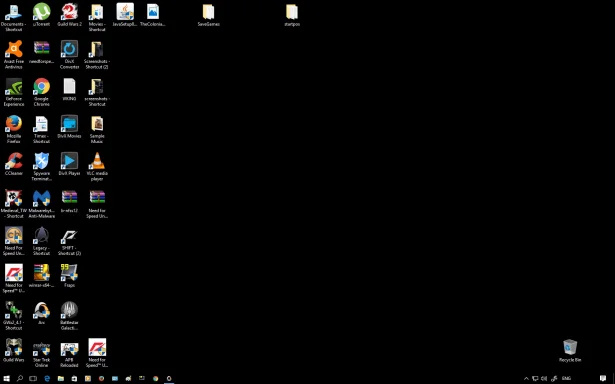Switch to Chrome in the taskbar

tap(155, 379)
